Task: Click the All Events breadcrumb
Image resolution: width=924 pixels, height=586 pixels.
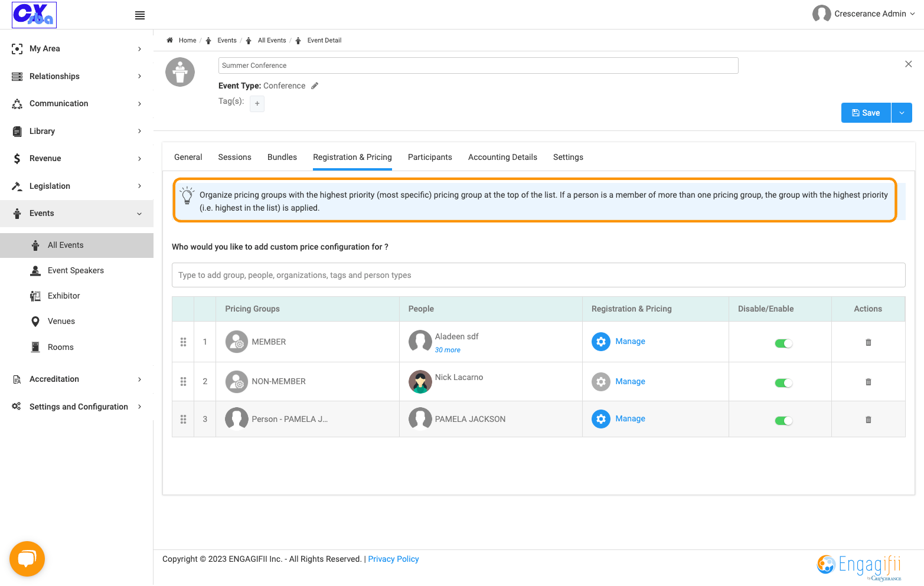Action: [x=272, y=40]
